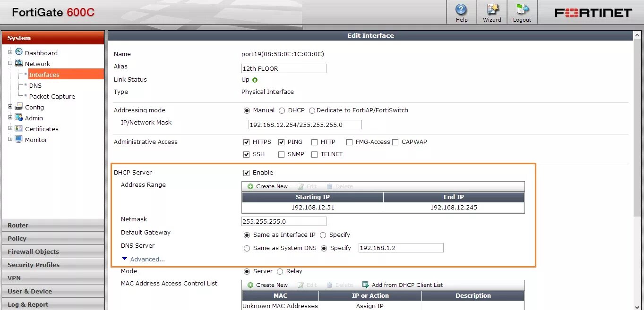Open the Fortinet logo

[593, 13]
